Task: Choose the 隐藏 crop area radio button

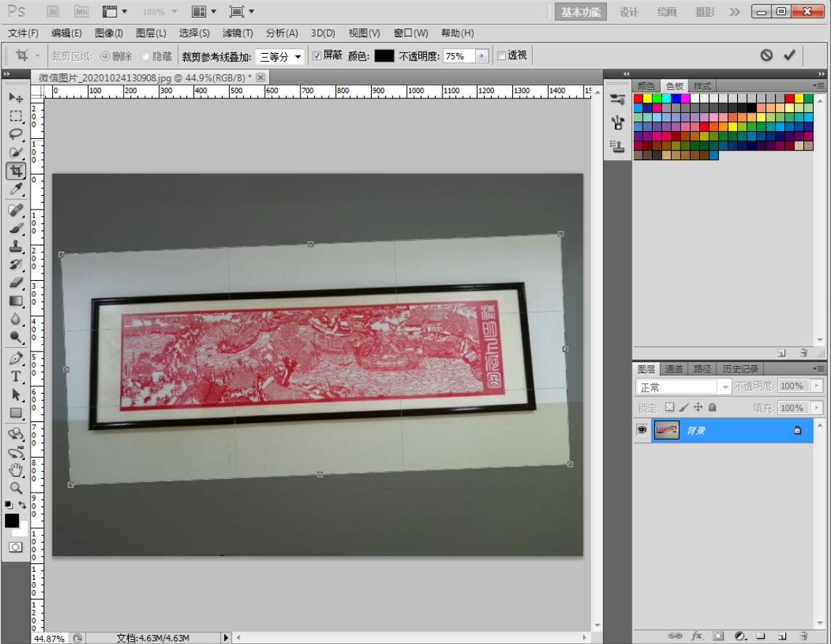Action: 146,56
